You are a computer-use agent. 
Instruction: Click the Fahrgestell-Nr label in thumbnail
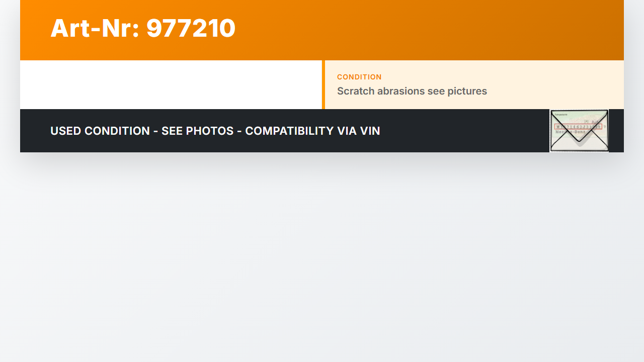coord(561,115)
